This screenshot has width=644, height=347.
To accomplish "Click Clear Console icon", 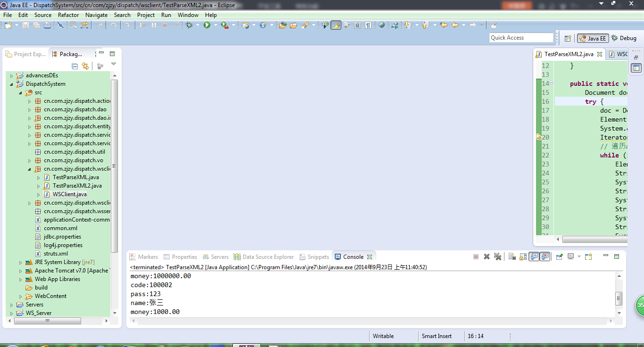I will [x=512, y=257].
